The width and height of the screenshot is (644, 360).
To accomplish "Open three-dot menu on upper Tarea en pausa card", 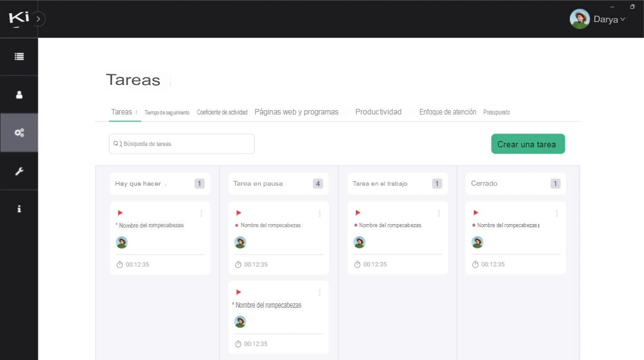I will [x=319, y=213].
